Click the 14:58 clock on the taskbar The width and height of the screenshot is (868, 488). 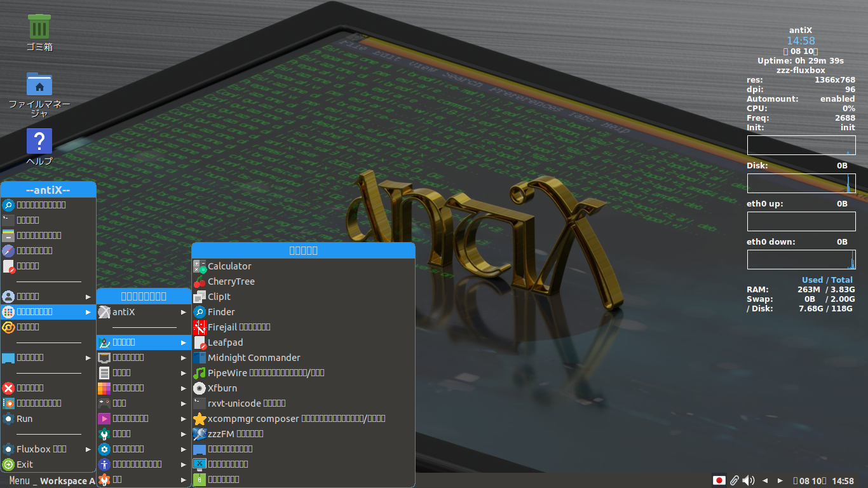click(x=843, y=481)
